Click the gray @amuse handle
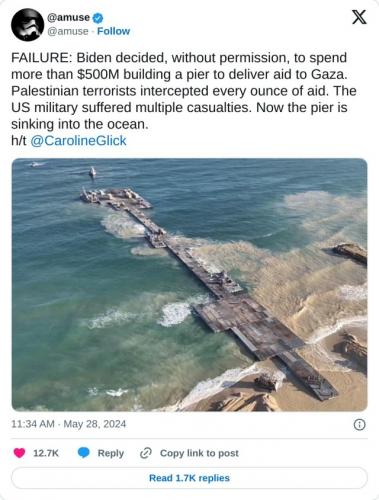379x500 pixels. pyautogui.click(x=68, y=31)
